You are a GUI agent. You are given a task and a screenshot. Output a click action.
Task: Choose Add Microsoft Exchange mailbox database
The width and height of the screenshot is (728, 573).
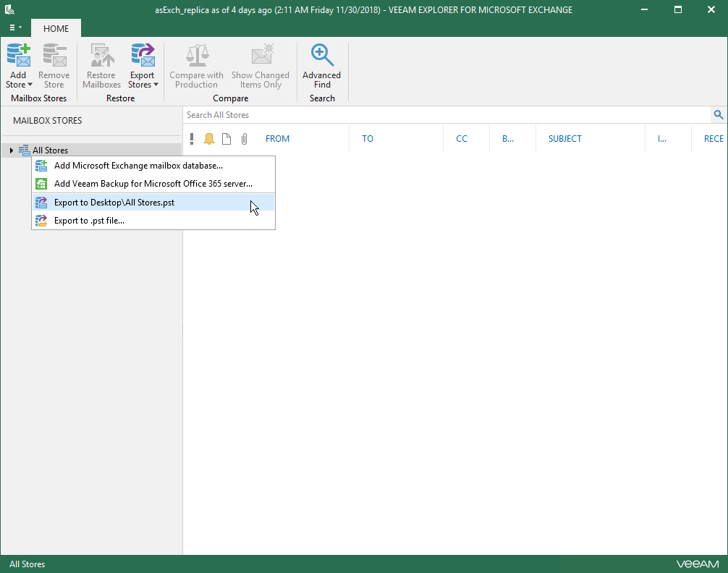(153, 165)
